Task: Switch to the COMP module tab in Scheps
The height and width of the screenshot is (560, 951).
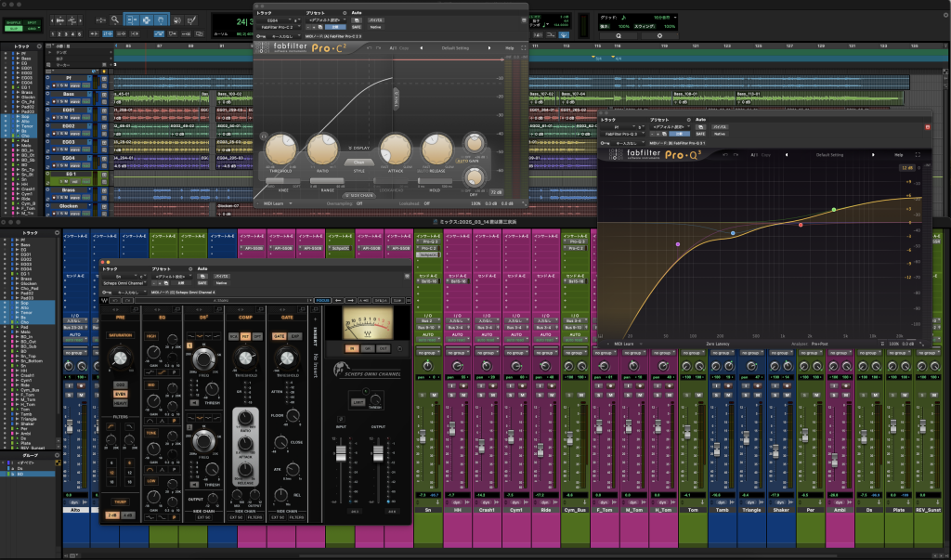Action: pyautogui.click(x=245, y=317)
